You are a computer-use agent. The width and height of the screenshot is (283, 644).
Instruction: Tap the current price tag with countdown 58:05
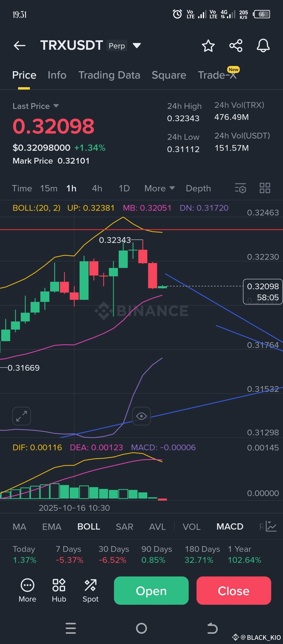[263, 292]
